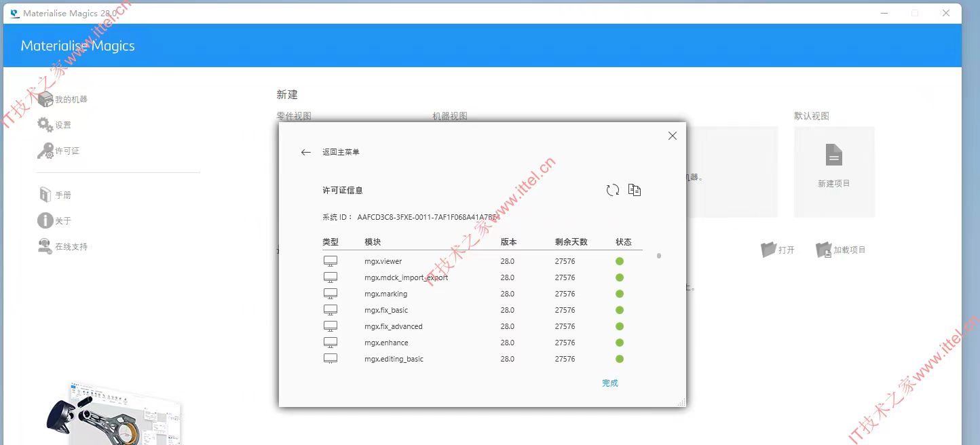Click the monitor type icon for mgx.enhance

[331, 343]
